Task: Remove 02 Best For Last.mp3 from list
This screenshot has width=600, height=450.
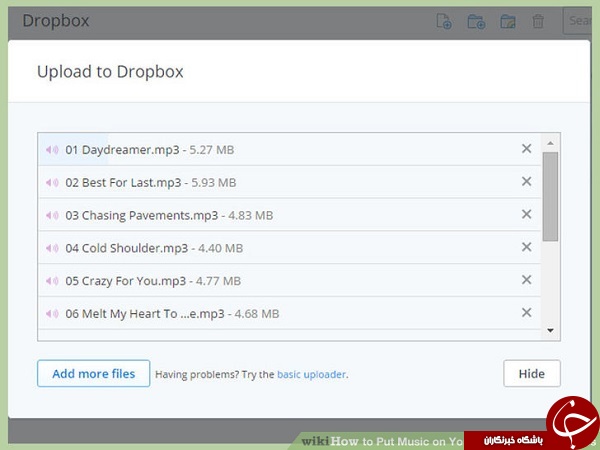Action: tap(527, 181)
